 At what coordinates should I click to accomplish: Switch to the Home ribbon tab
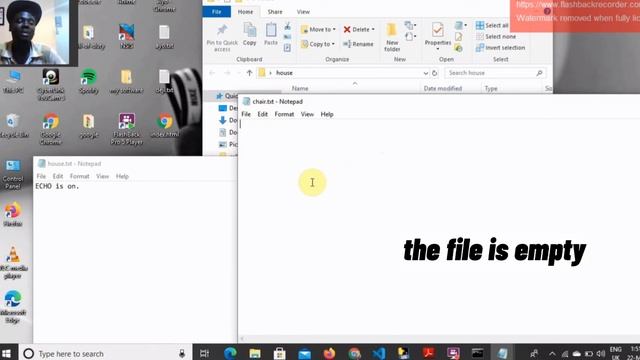click(245, 12)
